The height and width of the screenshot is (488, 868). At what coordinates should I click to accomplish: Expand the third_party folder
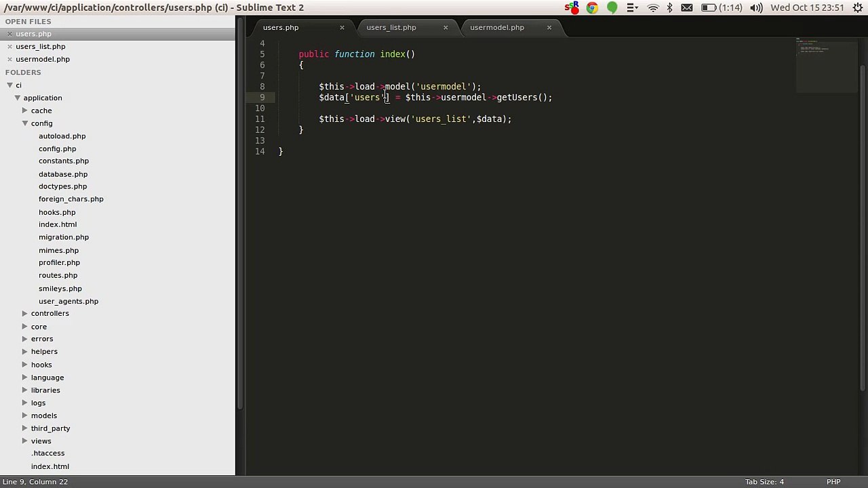pos(25,428)
